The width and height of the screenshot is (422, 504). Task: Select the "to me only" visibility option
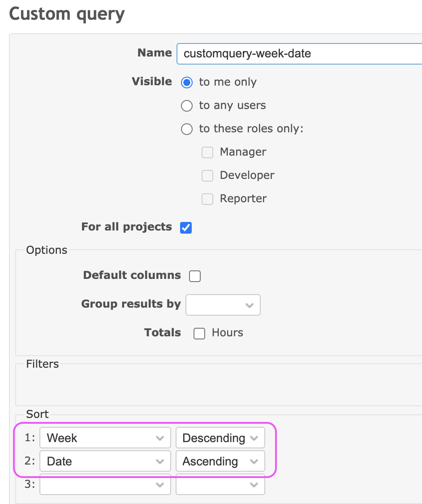[x=187, y=83]
